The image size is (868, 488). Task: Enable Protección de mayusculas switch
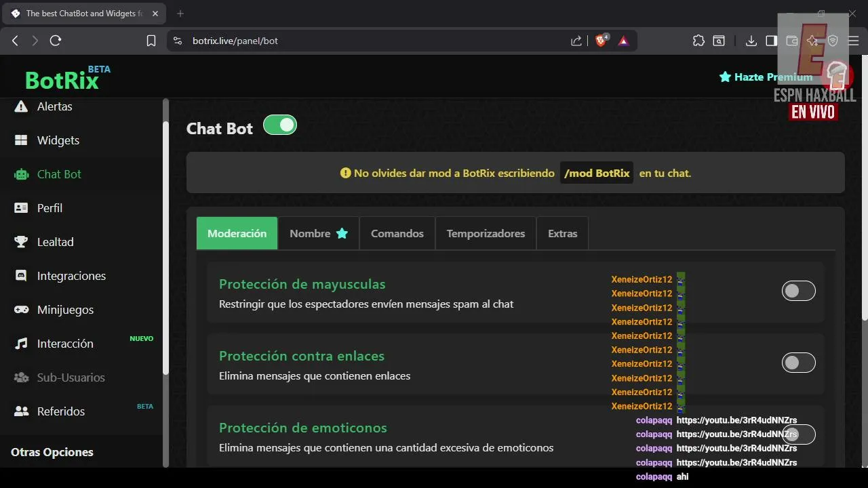click(x=798, y=291)
